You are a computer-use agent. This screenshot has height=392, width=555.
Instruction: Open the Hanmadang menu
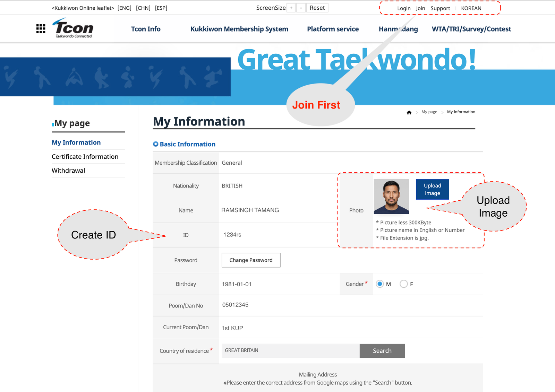coord(398,29)
